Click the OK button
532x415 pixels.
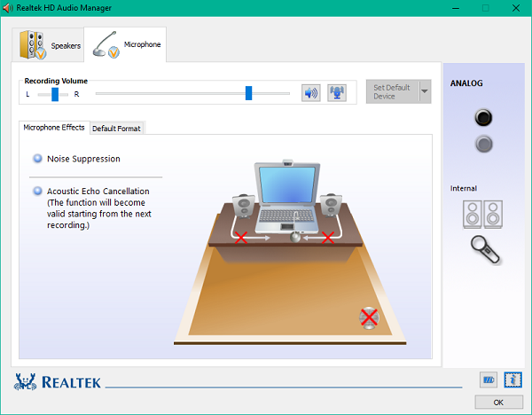click(x=498, y=403)
